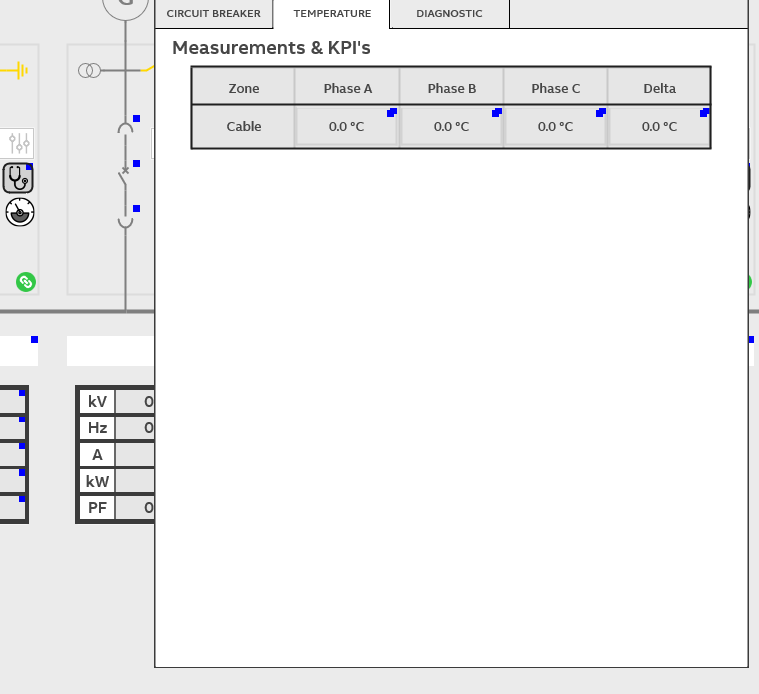Click the generator G circle symbol

(125, 5)
